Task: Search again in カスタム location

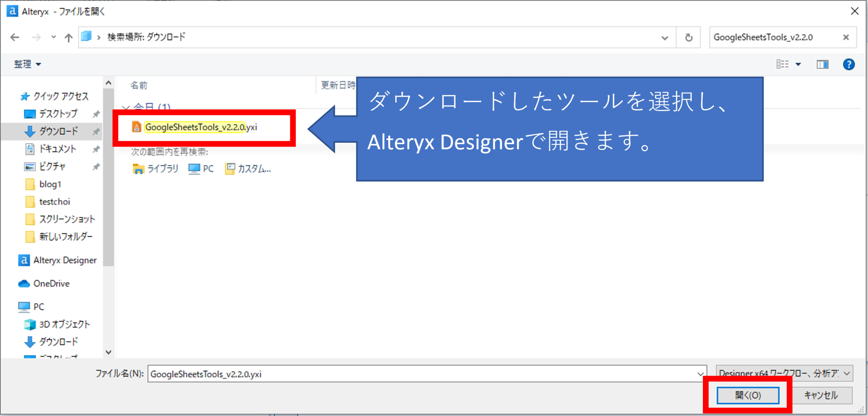Action: [x=248, y=169]
